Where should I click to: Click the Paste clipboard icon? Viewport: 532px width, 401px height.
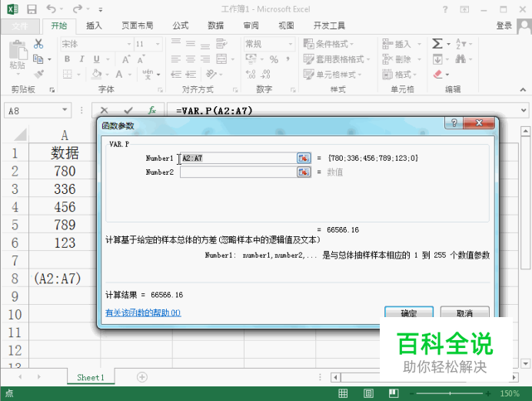click(18, 51)
